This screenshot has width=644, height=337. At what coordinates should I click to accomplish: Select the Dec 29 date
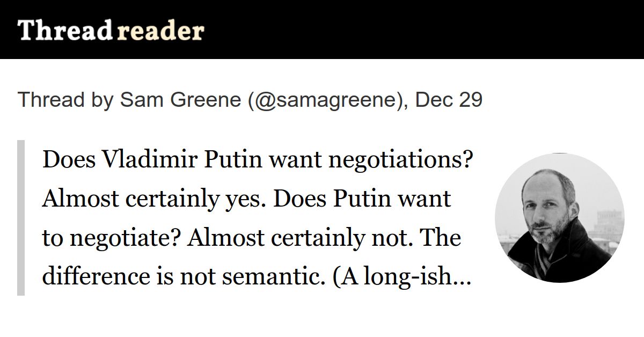tap(449, 100)
